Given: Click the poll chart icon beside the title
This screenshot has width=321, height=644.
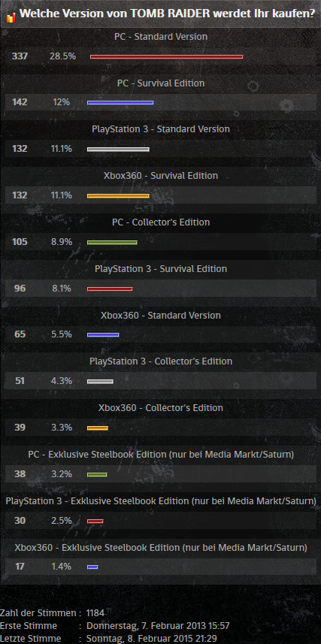Looking at the screenshot, I should tap(12, 17).
